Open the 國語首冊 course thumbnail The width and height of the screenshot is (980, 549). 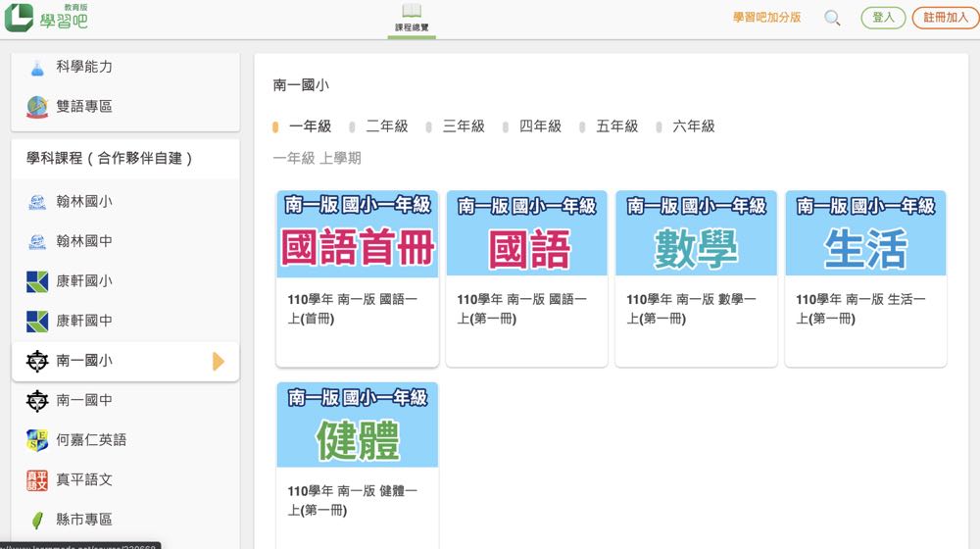pyautogui.click(x=358, y=234)
